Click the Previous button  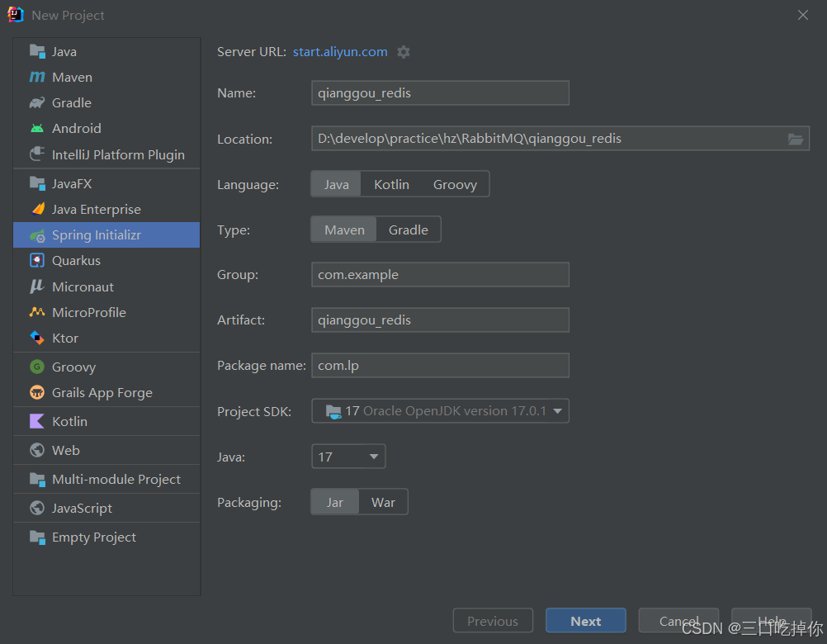pos(493,621)
